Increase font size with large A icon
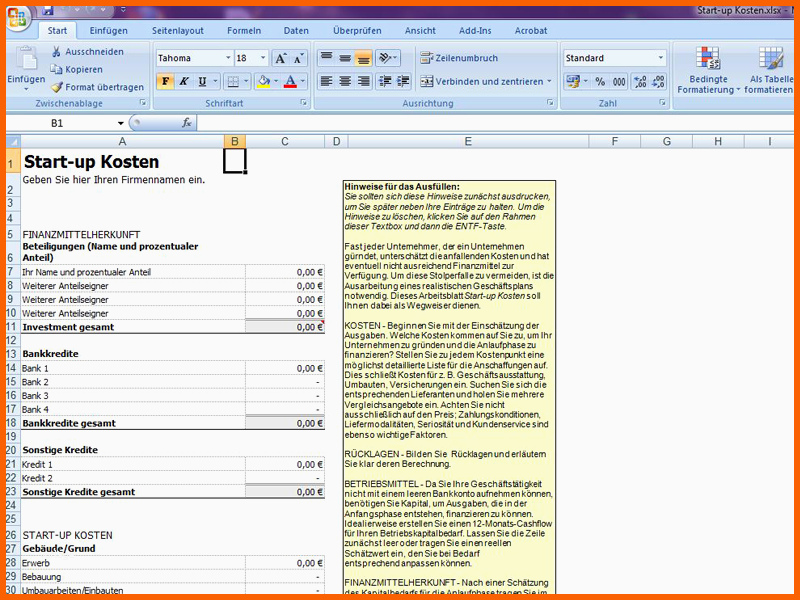 pyautogui.click(x=280, y=58)
